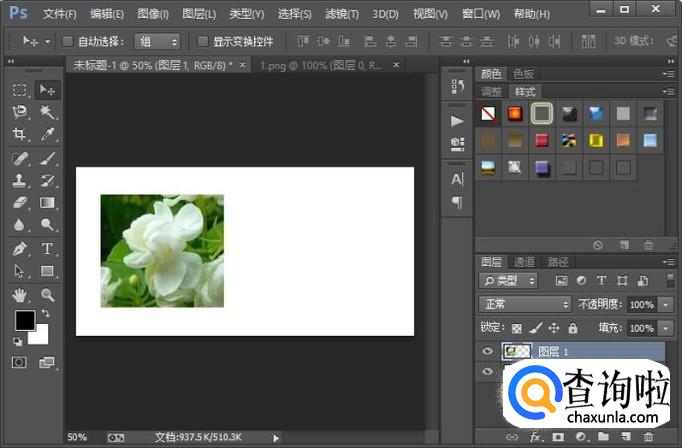Switch to the 通道 panel tab
682x448 pixels.
pos(524,262)
